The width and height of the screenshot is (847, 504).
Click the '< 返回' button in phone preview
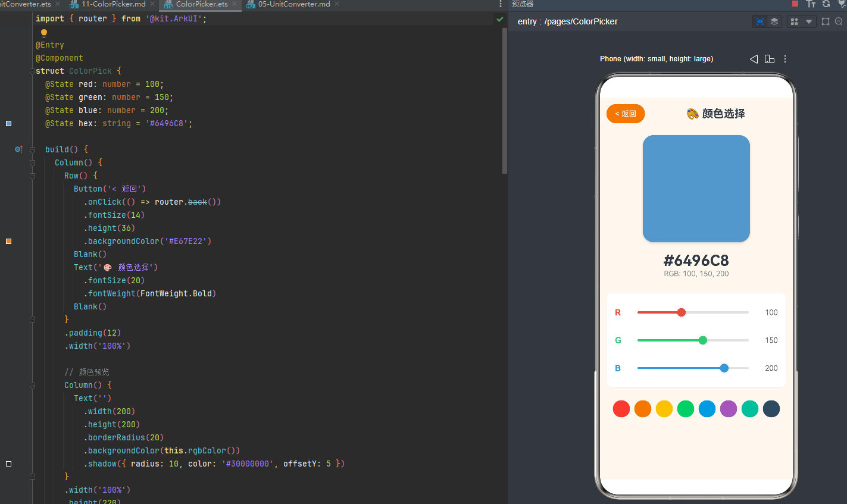626,114
